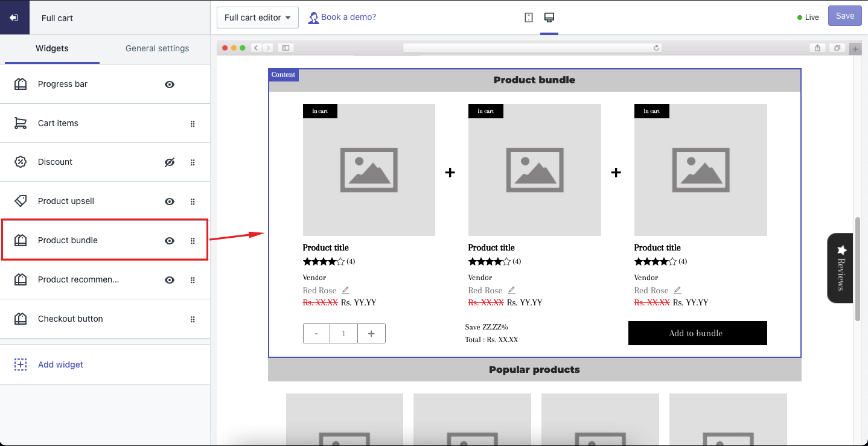Click the preview vertical scrollbar

point(858,269)
